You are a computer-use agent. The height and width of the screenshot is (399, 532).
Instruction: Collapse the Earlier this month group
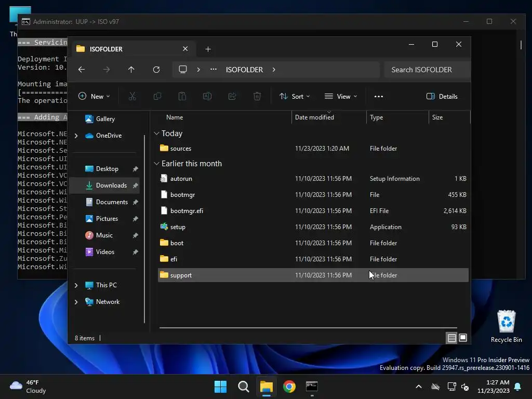[x=156, y=164]
